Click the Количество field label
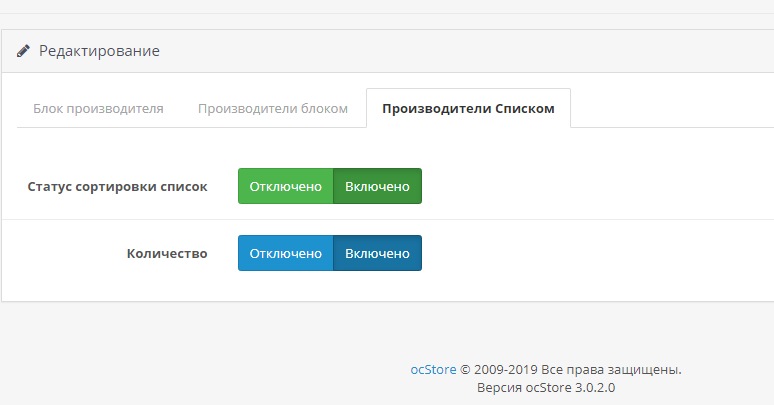The height and width of the screenshot is (405, 774). (167, 253)
